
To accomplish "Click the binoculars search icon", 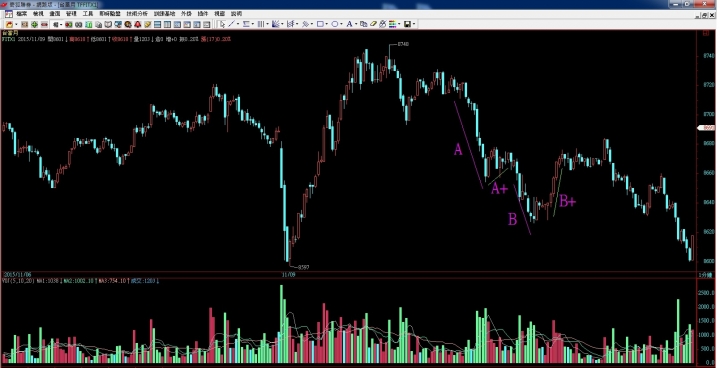I will [79, 24].
